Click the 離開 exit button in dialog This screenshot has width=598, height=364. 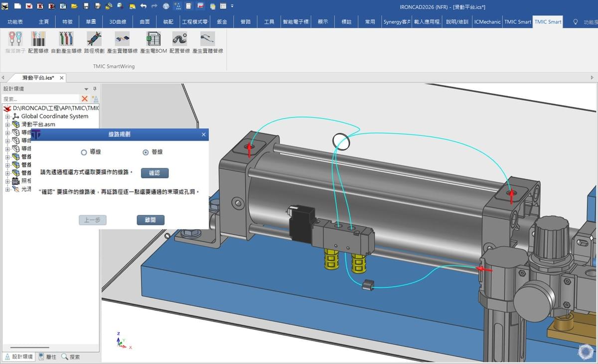click(150, 220)
